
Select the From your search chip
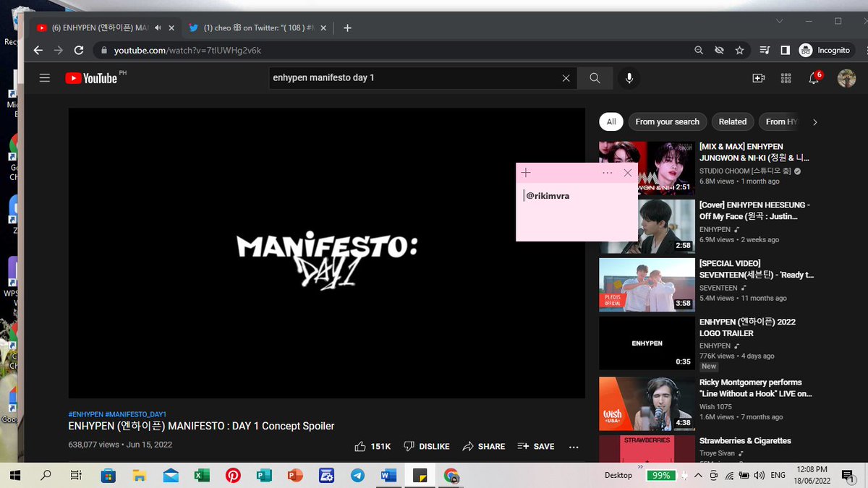(667, 122)
